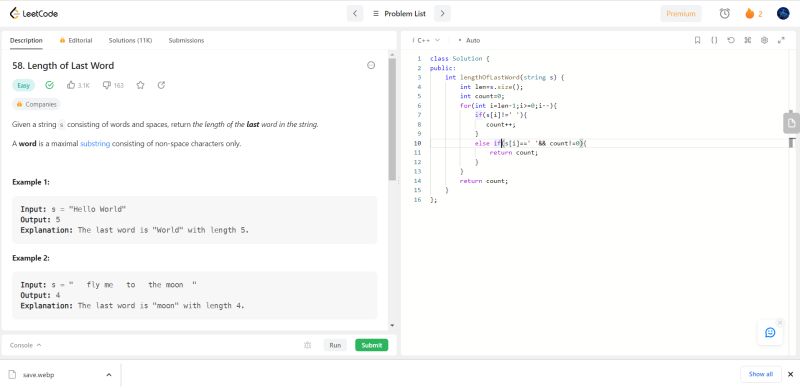Reset code with the revert icon

[731, 40]
